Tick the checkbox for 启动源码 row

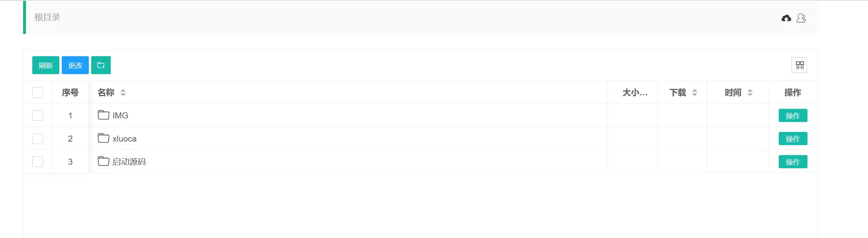click(x=38, y=162)
